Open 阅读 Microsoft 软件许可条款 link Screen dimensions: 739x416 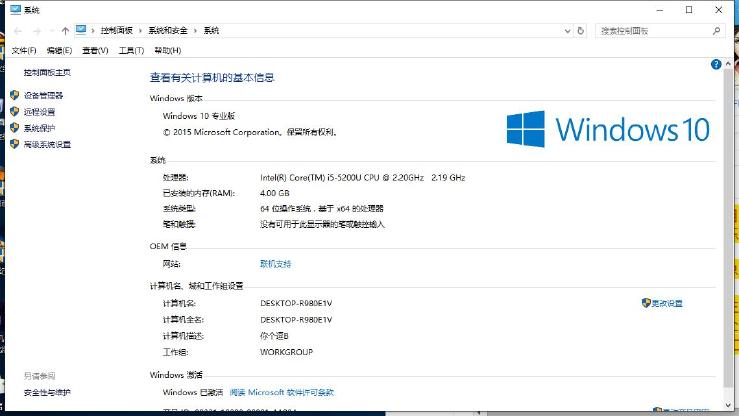282,392
